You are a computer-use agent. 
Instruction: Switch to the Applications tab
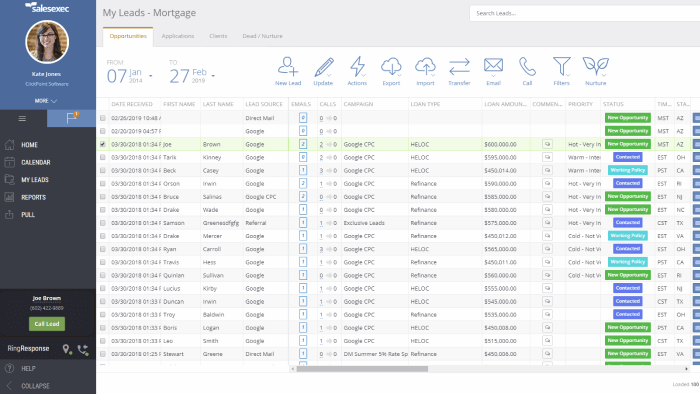[178, 36]
